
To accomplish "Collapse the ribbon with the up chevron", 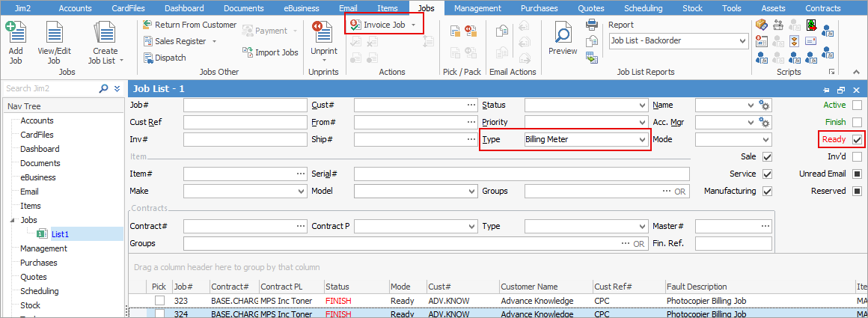I will tap(856, 72).
